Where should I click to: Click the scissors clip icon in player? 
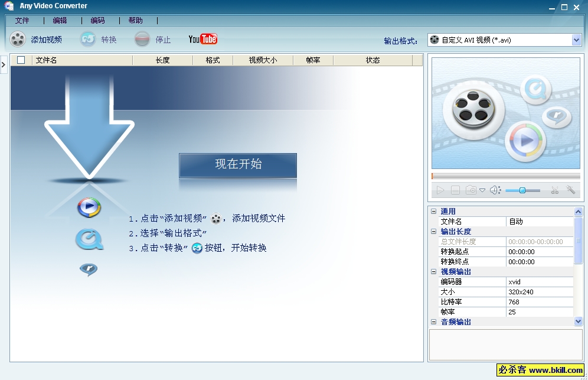click(554, 190)
